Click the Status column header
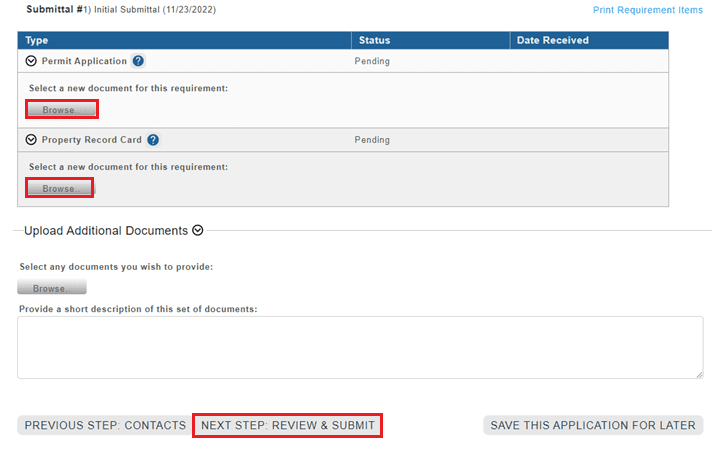 372,40
